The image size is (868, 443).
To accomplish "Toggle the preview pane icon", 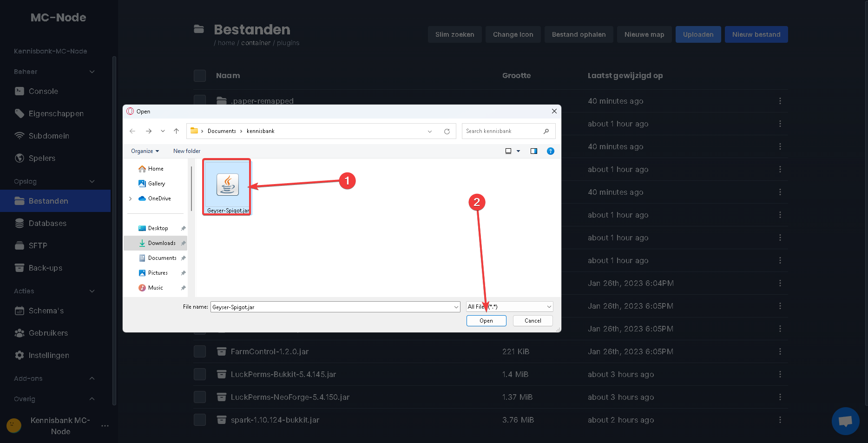I will 534,151.
